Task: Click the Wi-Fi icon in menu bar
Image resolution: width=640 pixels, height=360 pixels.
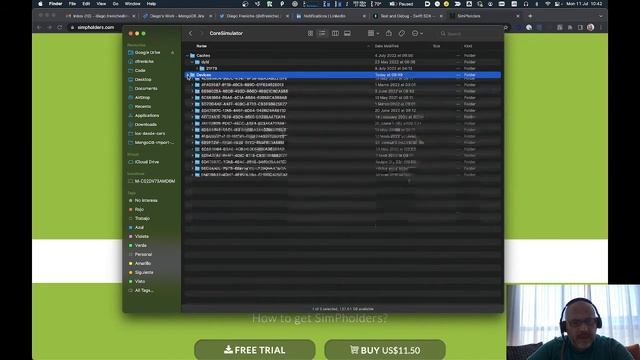Action: click(547, 4)
